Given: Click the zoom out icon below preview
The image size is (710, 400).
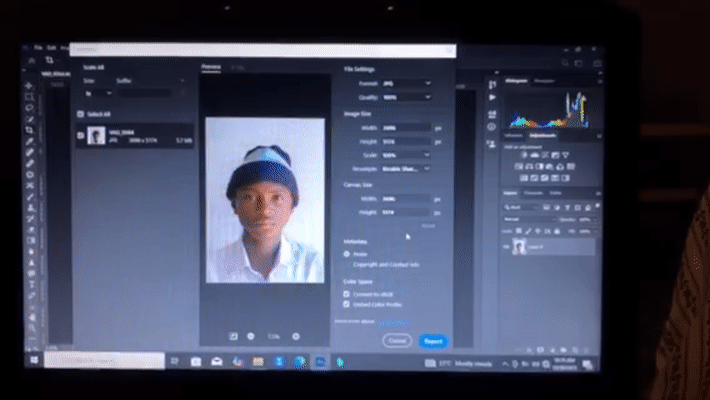Looking at the screenshot, I should (251, 336).
